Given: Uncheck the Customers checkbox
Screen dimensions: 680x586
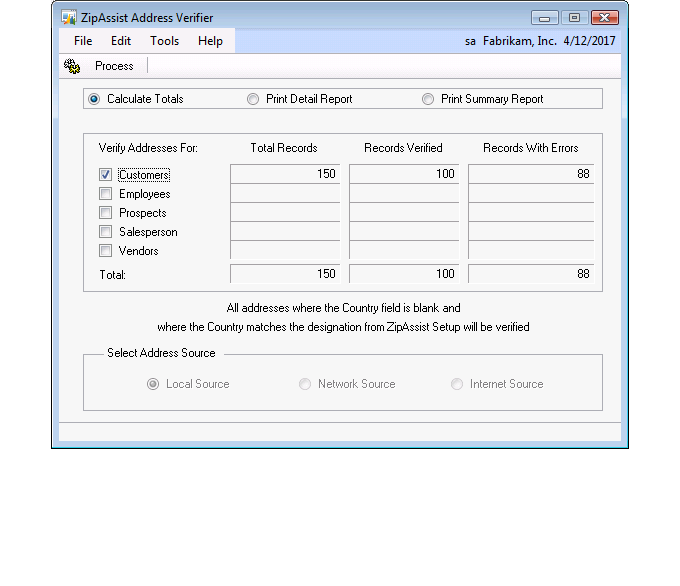Looking at the screenshot, I should 105,174.
